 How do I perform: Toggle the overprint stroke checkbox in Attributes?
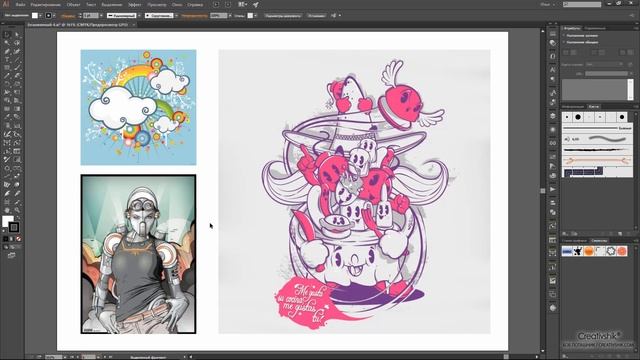[564, 42]
